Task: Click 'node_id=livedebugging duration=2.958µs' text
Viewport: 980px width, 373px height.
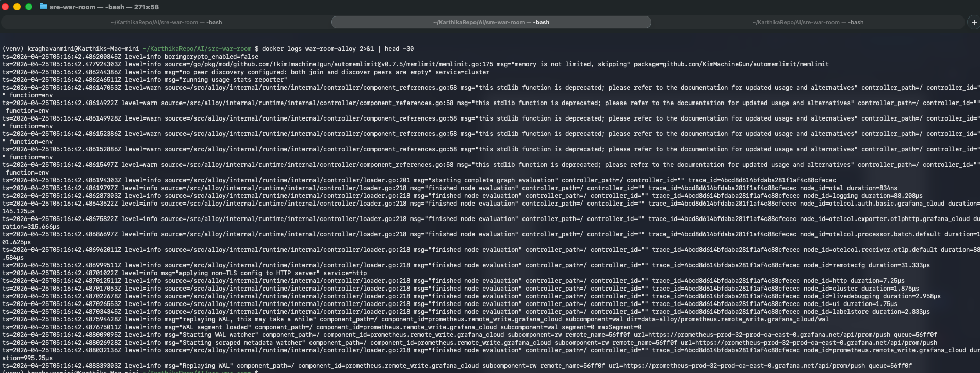Action: (872, 296)
